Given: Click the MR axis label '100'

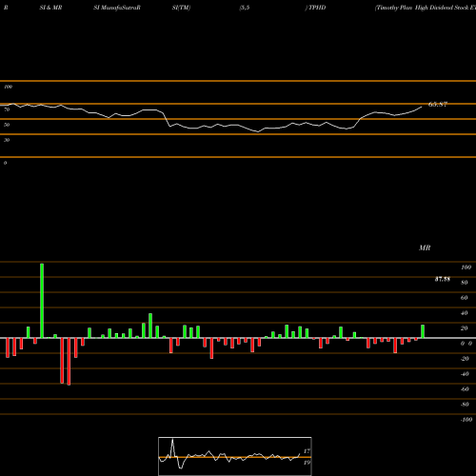Looking at the screenshot, I should [466, 268].
